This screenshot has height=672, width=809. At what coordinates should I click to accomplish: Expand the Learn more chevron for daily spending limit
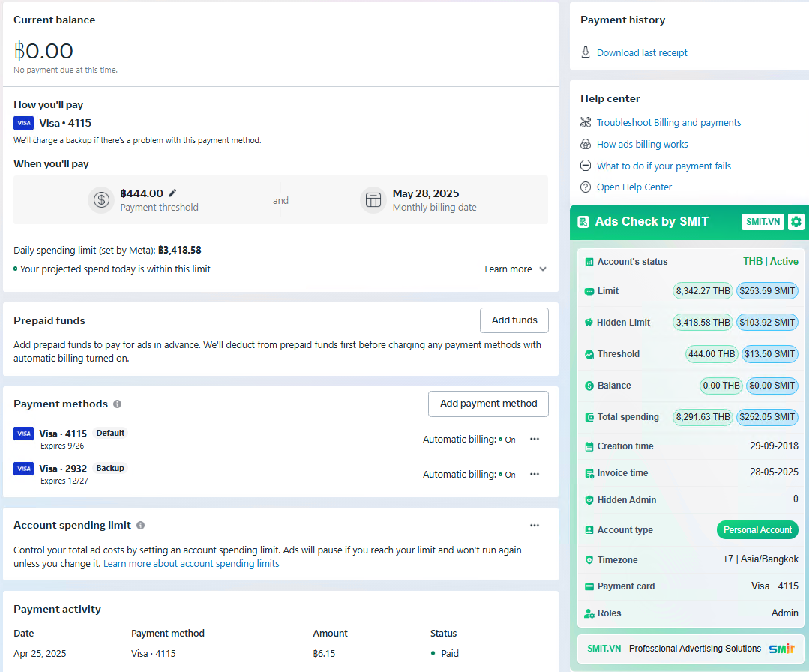click(543, 269)
